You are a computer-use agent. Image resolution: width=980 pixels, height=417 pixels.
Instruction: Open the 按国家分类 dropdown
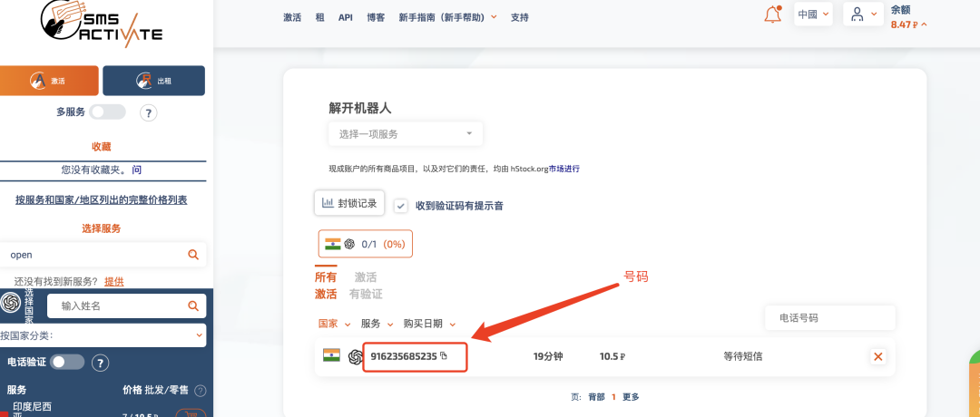(103, 335)
